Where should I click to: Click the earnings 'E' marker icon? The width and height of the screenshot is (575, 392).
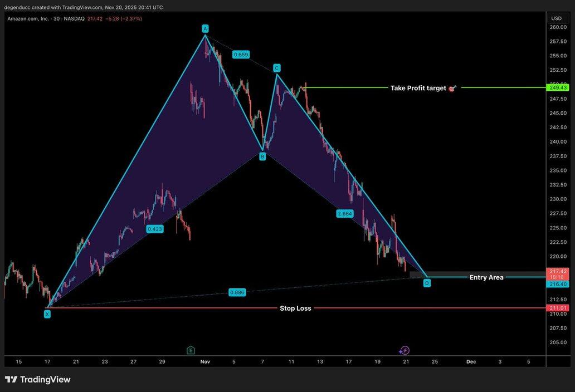pyautogui.click(x=191, y=350)
